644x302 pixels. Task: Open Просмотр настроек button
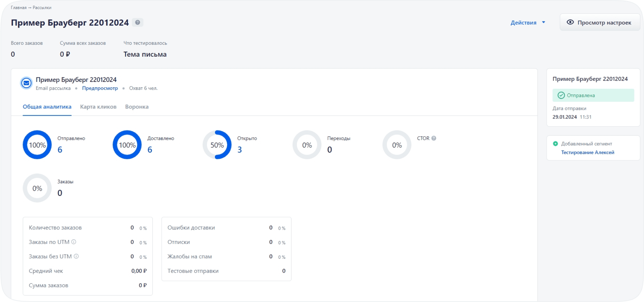coord(600,22)
